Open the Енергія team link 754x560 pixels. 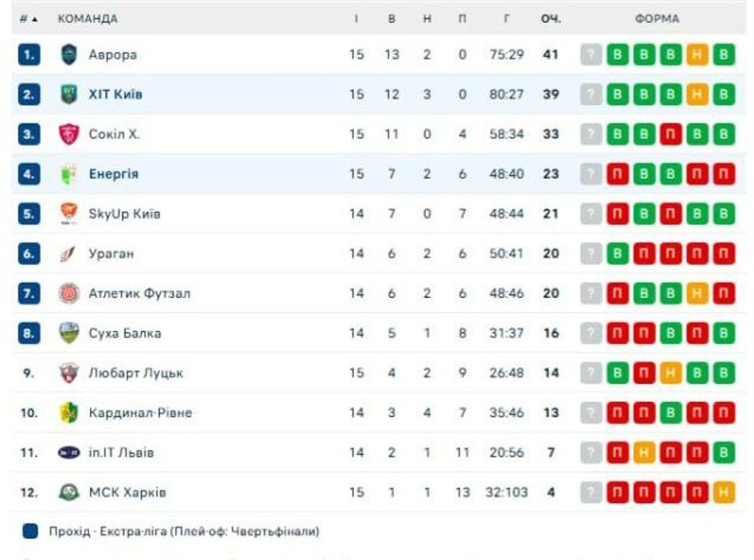coord(114,174)
